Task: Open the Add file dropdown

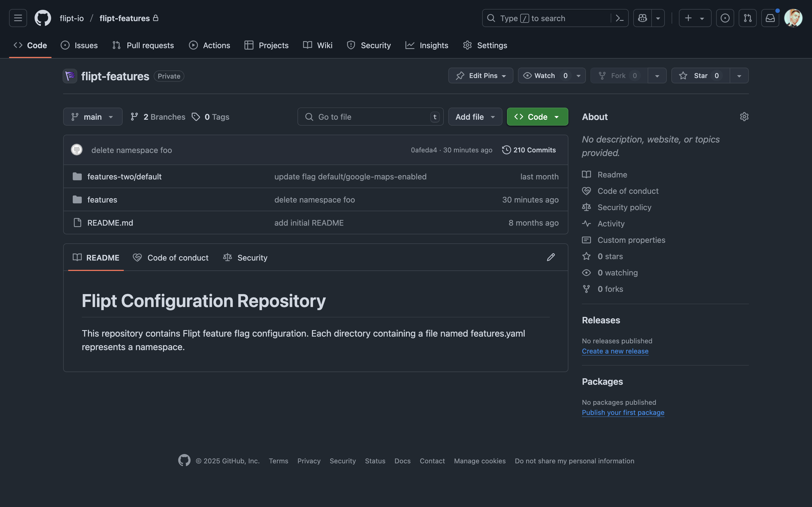Action: [475, 117]
